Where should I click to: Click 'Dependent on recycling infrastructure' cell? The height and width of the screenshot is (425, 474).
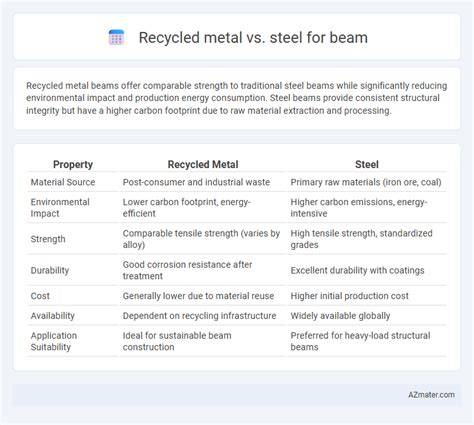(x=199, y=316)
